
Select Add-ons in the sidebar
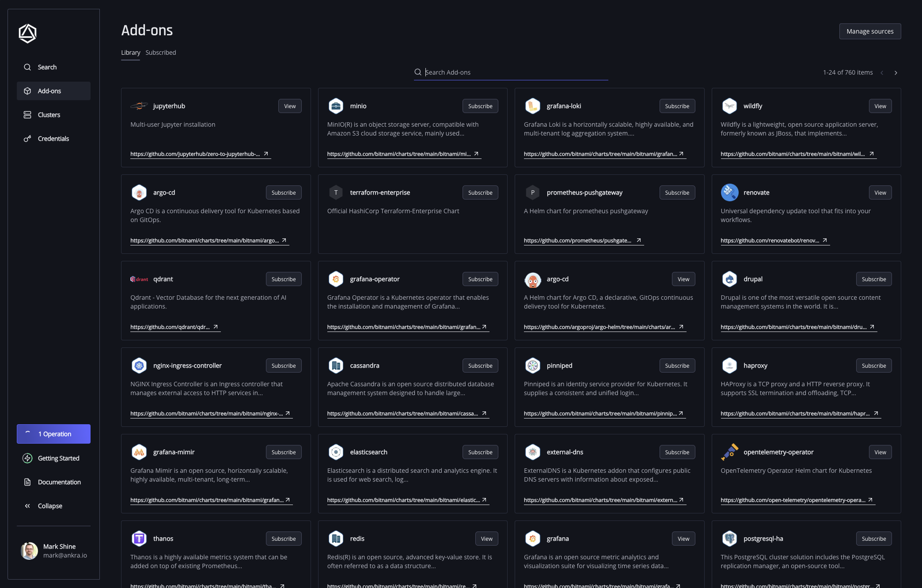53,91
